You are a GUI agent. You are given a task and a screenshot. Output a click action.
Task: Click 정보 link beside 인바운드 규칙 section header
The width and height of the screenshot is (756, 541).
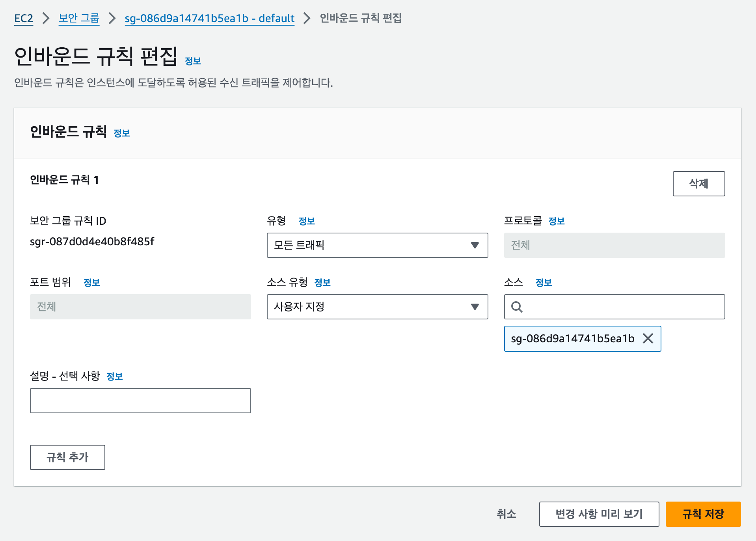point(121,133)
